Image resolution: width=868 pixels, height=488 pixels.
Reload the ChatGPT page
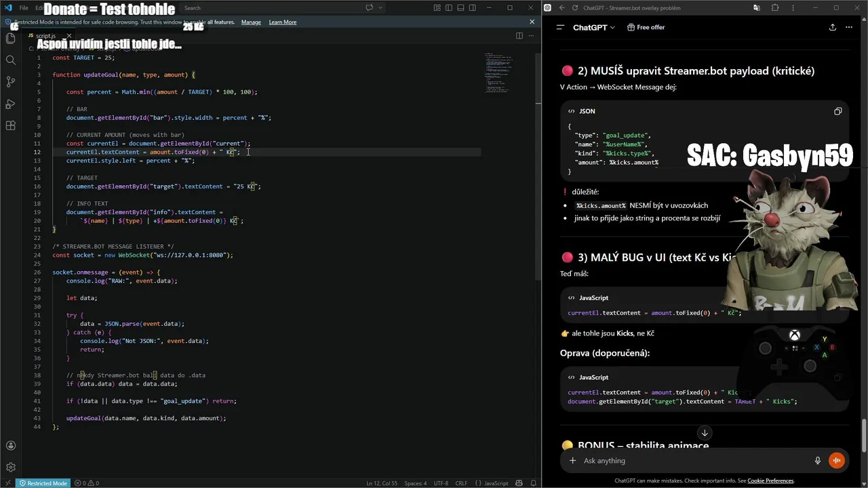pyautogui.click(x=575, y=8)
